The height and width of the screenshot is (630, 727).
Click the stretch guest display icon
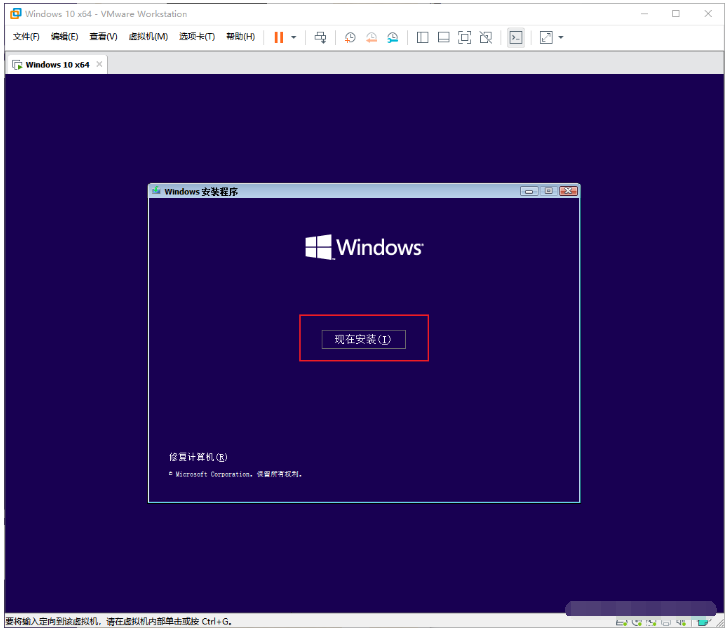click(x=546, y=37)
